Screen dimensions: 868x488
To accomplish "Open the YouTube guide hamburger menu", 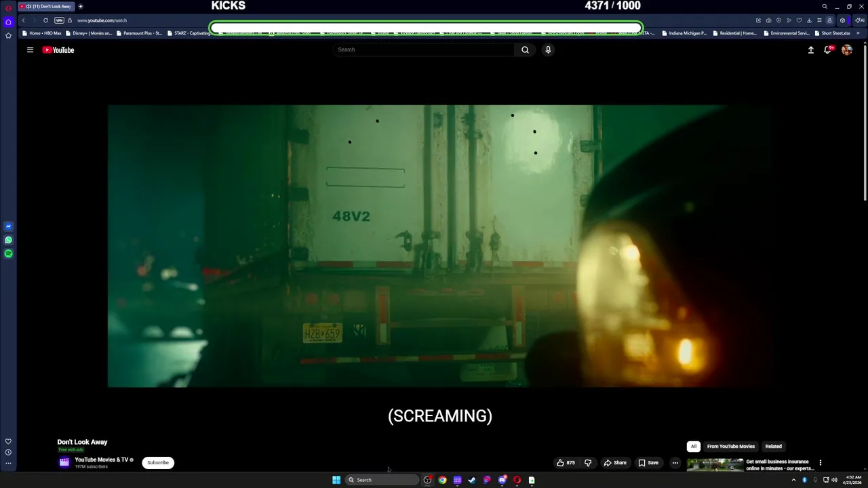I will pos(30,49).
